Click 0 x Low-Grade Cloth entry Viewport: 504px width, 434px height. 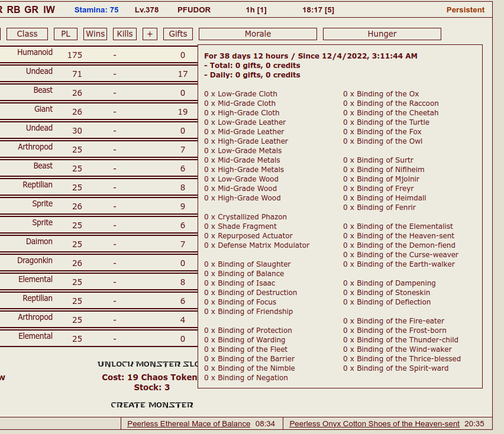pyautogui.click(x=240, y=94)
